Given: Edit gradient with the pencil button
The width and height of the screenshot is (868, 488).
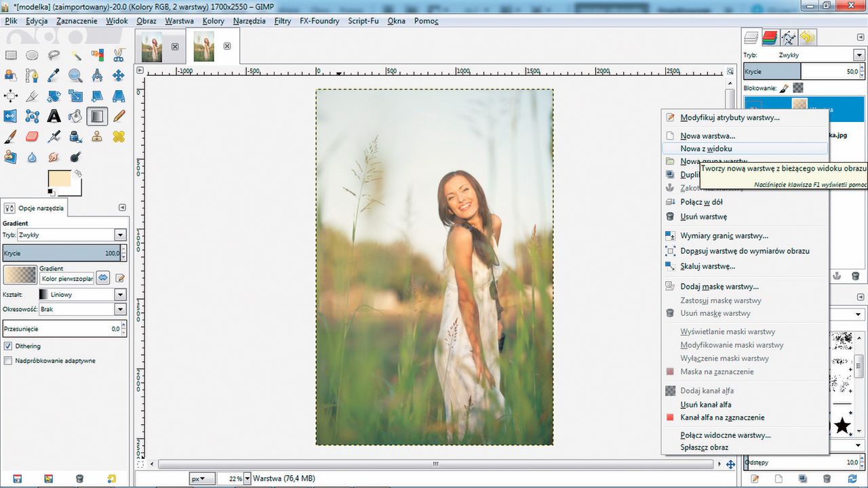Looking at the screenshot, I should 120,278.
